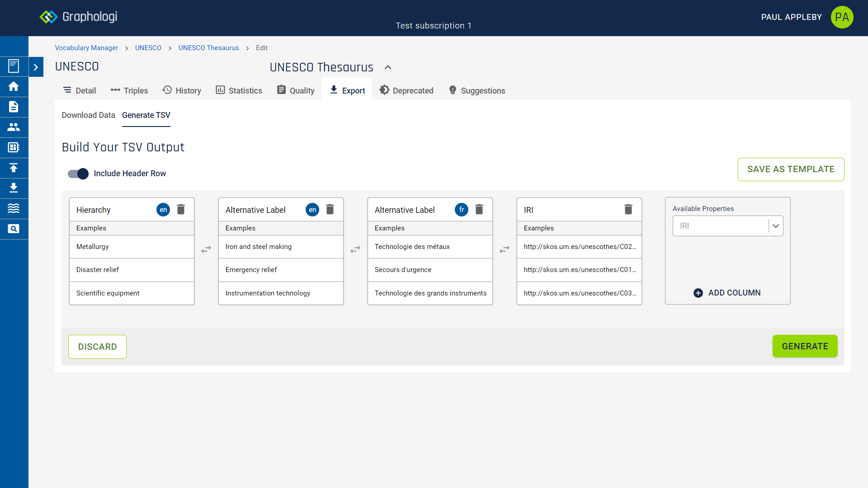Delete the IRI column using trash icon
The width and height of the screenshot is (868, 488).
click(x=628, y=210)
